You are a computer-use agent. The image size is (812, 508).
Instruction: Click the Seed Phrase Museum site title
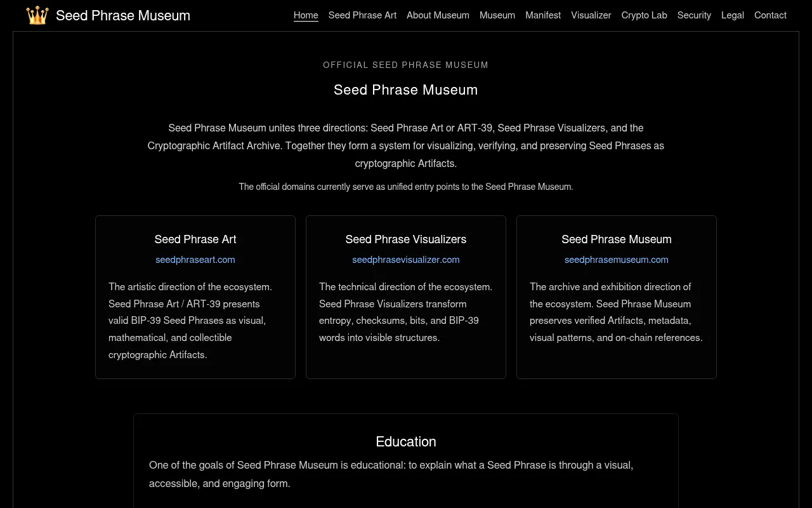click(123, 15)
